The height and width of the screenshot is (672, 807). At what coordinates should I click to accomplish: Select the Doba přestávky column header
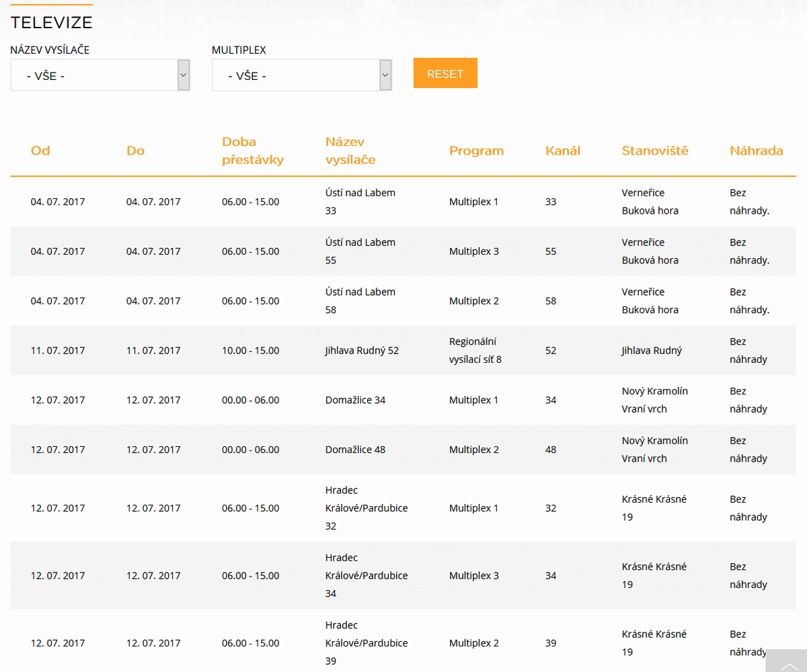[253, 151]
